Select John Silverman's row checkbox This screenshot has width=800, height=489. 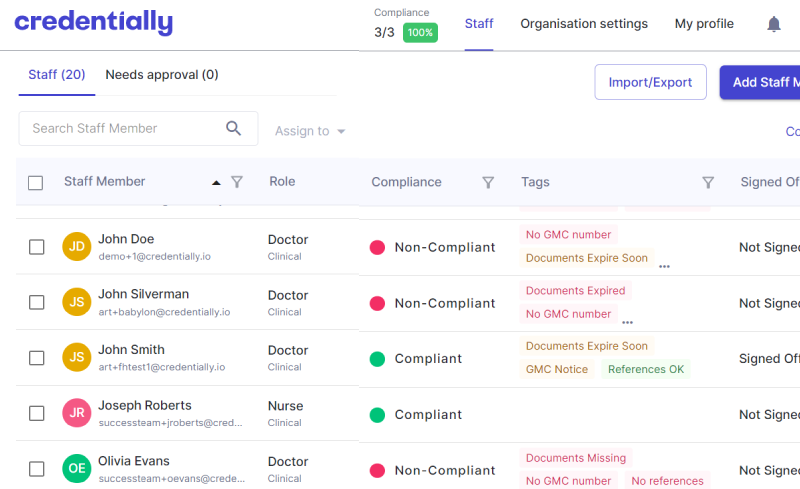pyautogui.click(x=36, y=302)
